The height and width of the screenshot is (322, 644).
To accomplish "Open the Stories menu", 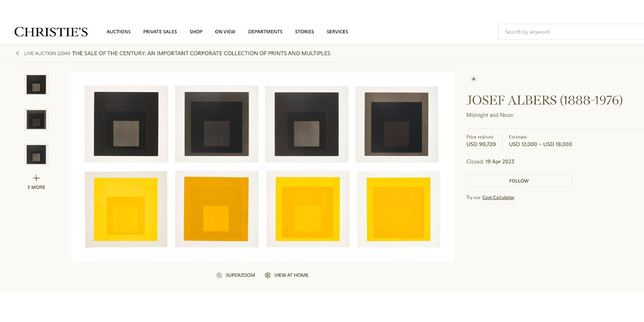I will (x=304, y=32).
